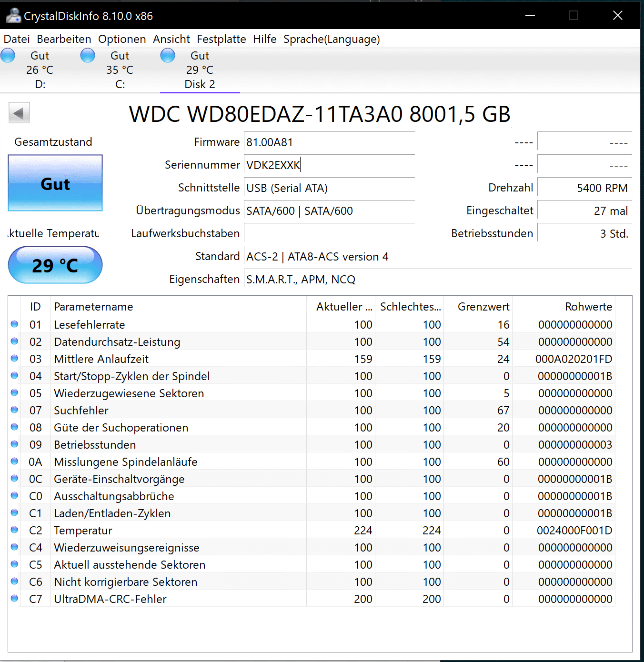Viewport: 644px width, 662px height.
Task: Click the Eingeschaltet field 27 mal
Action: (x=584, y=211)
